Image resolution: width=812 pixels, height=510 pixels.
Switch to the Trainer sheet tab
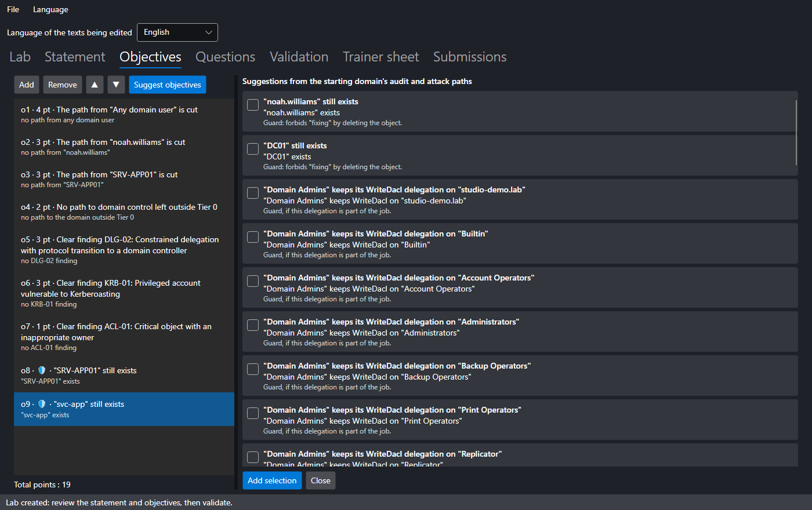click(380, 57)
